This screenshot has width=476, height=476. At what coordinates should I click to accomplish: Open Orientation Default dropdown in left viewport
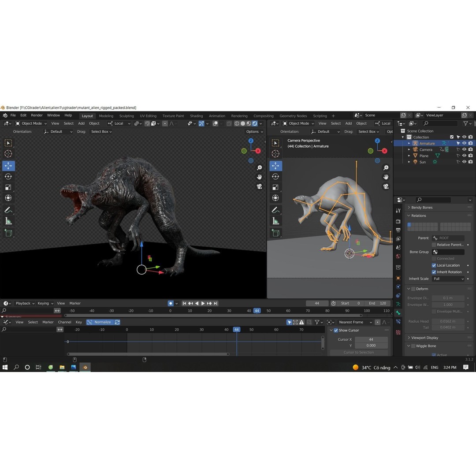(x=58, y=132)
